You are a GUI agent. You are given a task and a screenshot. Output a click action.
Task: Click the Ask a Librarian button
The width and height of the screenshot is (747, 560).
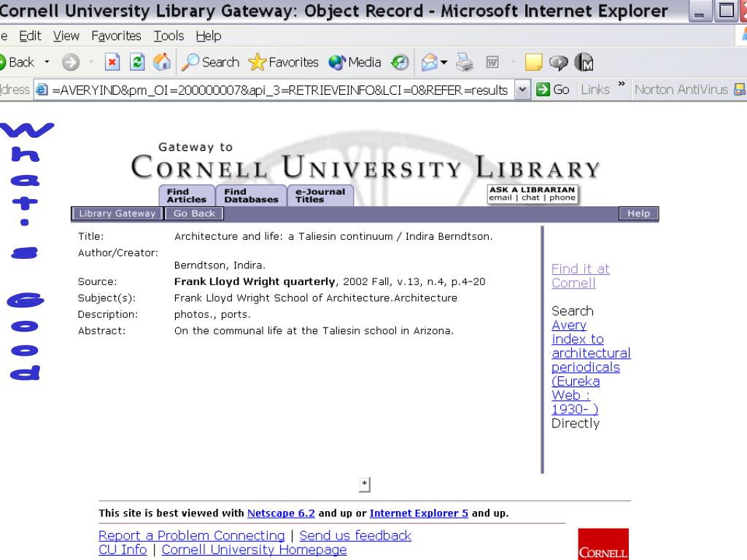pyautogui.click(x=533, y=194)
